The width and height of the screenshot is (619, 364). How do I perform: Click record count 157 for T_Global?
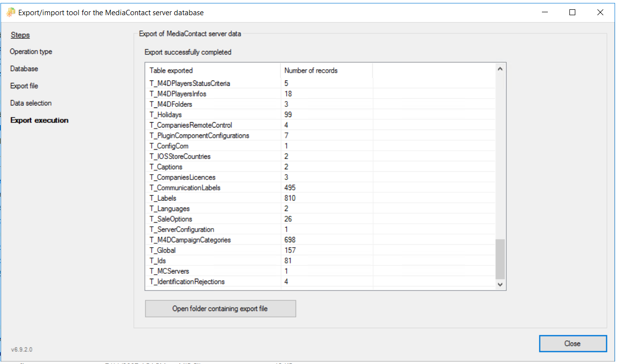point(290,250)
